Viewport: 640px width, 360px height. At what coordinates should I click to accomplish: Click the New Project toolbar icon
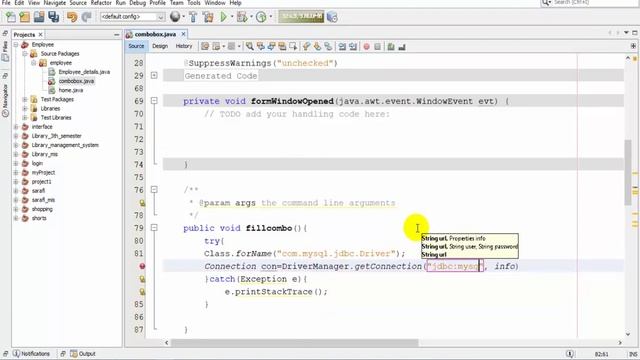pyautogui.click(x=24, y=17)
